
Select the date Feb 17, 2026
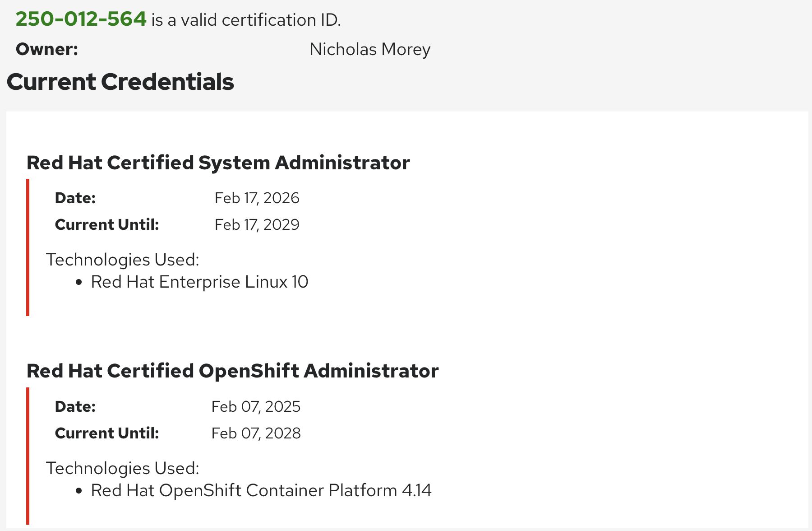[257, 198]
